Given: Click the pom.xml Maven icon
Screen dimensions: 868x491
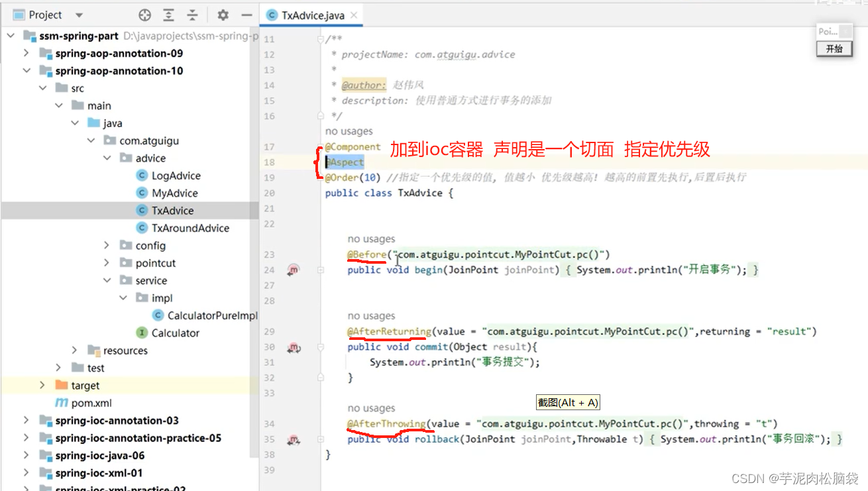Looking at the screenshot, I should tap(61, 403).
